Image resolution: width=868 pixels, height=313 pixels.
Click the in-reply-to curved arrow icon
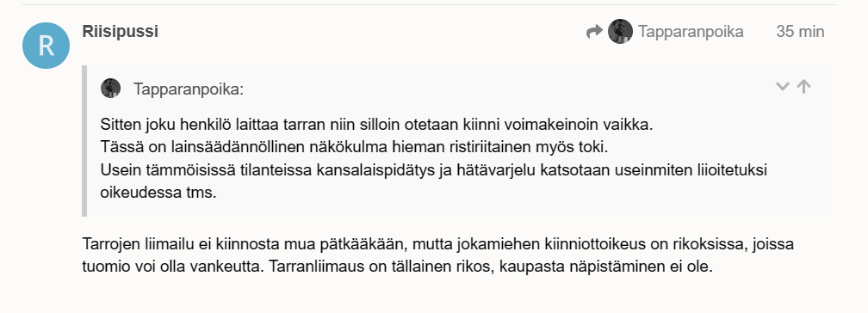click(x=594, y=32)
